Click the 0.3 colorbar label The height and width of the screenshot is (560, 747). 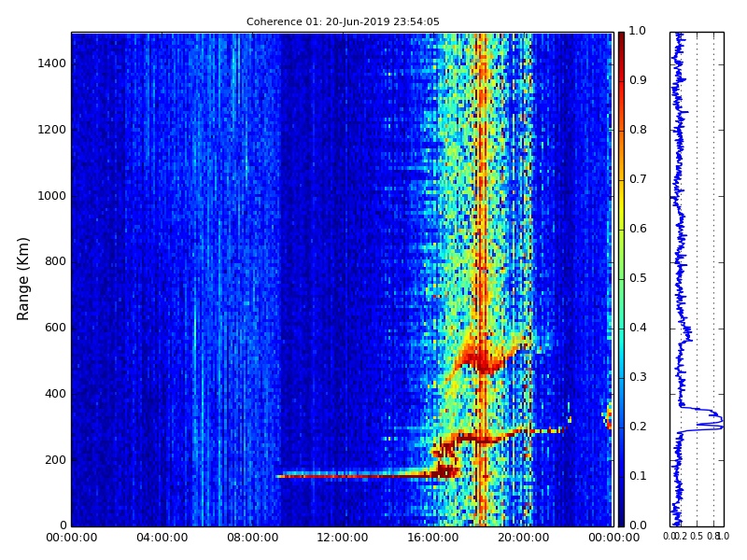pos(638,377)
